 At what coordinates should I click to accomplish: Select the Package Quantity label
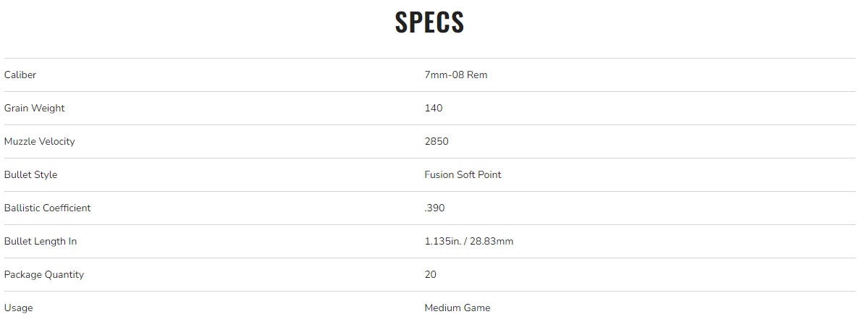(x=44, y=274)
